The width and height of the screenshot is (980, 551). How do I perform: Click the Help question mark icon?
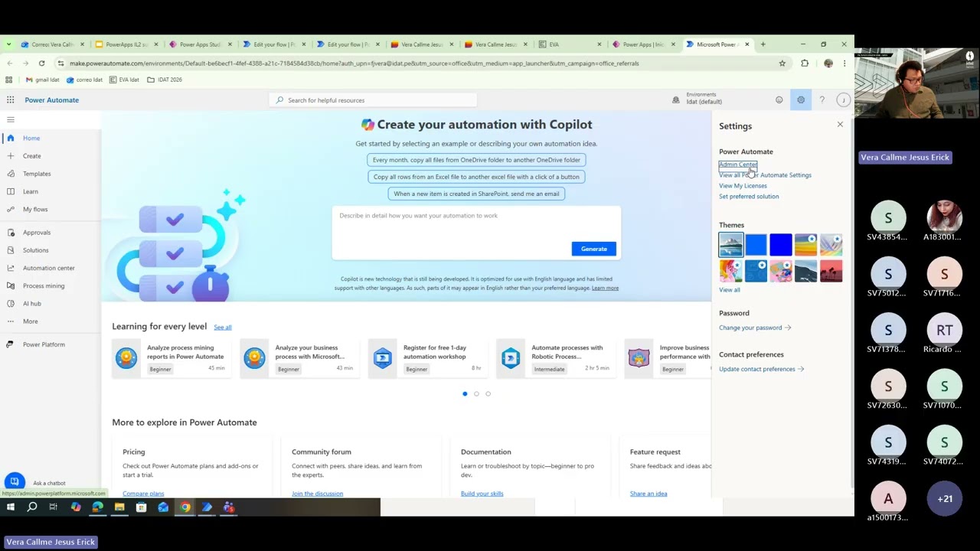pos(822,100)
